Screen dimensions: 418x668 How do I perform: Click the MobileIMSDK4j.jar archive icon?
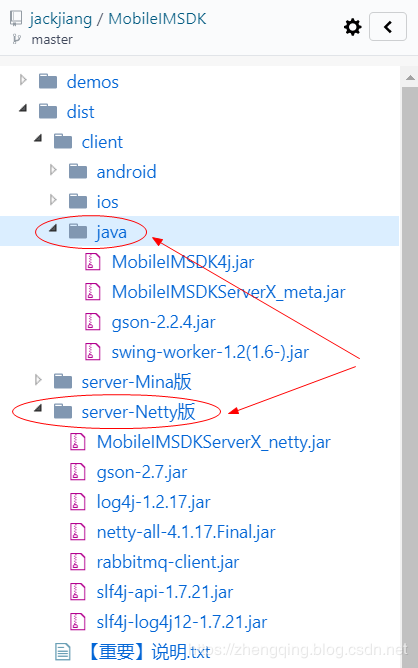pos(92,262)
